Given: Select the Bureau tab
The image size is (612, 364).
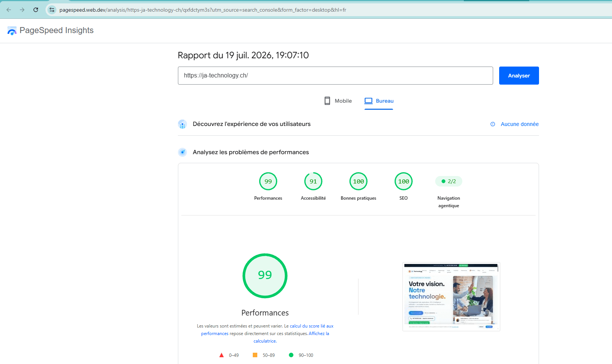Looking at the screenshot, I should (x=379, y=101).
